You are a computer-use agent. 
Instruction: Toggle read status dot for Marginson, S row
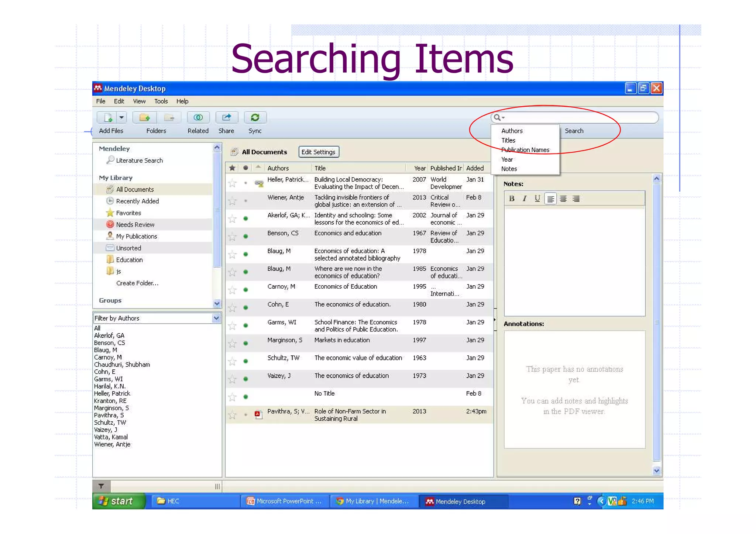coord(245,343)
